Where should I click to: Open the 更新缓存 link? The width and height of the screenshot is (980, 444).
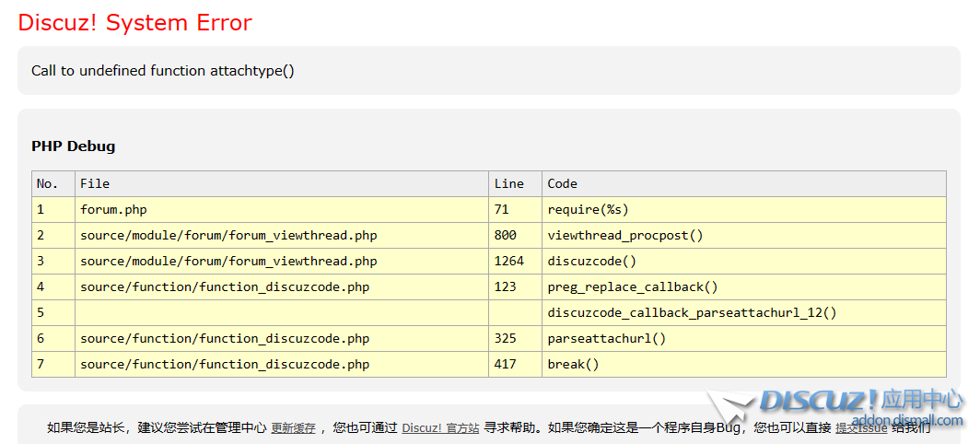click(293, 428)
